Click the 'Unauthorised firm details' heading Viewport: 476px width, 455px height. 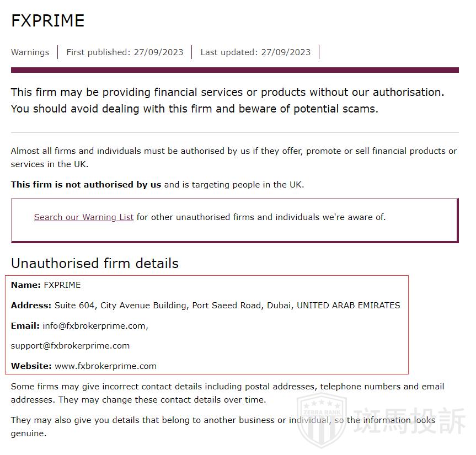click(95, 264)
